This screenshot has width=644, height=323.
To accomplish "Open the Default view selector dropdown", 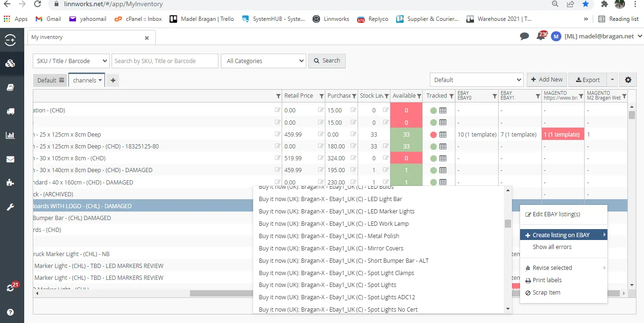I will 476,80.
